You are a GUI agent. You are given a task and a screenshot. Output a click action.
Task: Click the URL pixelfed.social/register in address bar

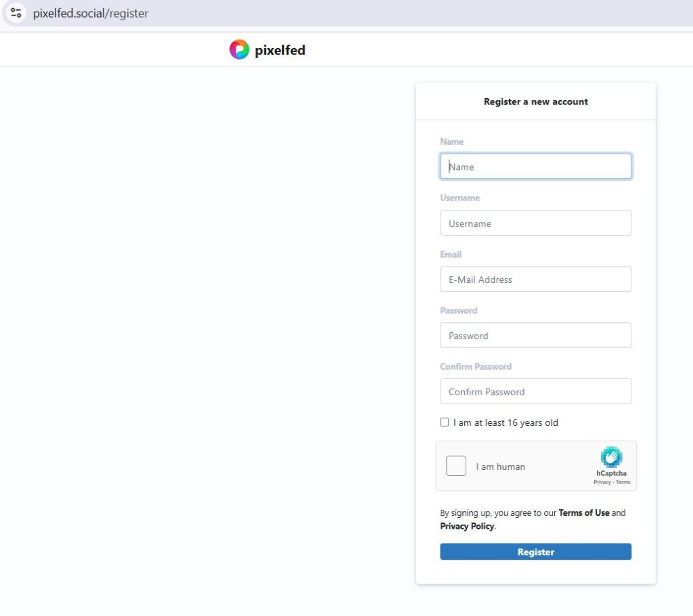[91, 14]
